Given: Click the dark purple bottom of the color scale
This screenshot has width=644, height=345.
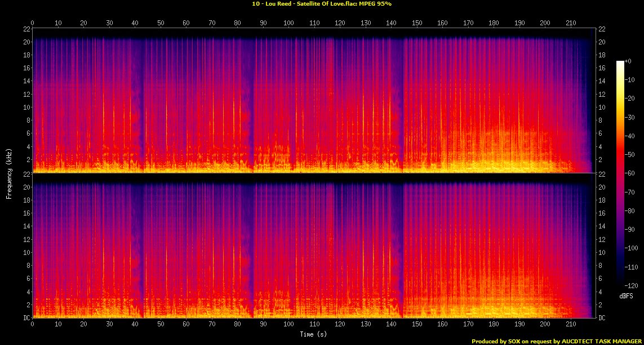Looking at the screenshot, I should coord(620,284).
